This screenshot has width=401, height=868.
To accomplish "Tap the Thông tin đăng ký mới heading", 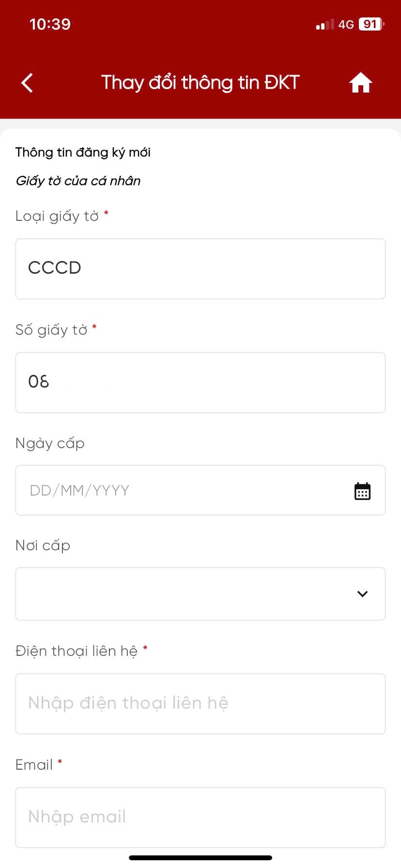I will [83, 152].
